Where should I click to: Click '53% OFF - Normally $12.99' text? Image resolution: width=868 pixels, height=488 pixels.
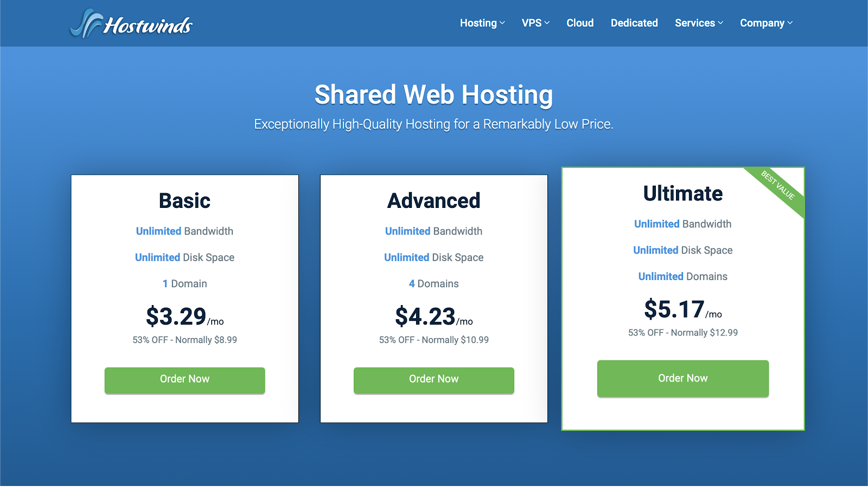click(682, 333)
